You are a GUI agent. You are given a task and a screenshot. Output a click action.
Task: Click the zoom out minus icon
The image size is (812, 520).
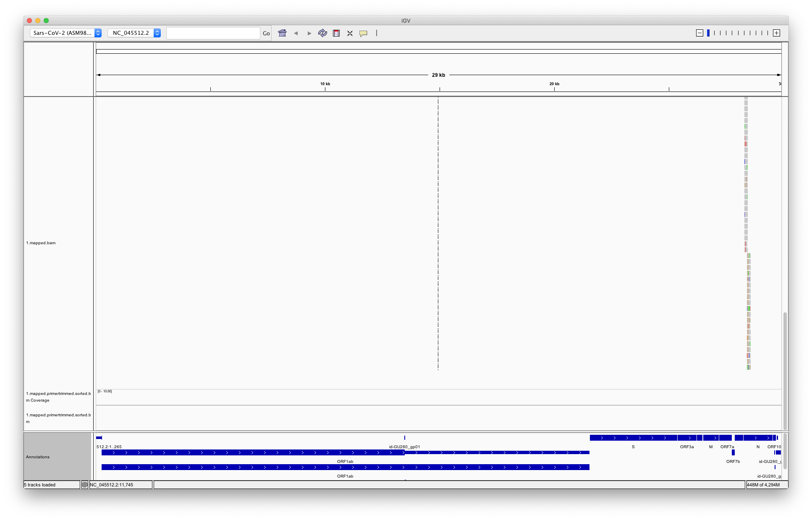[699, 33]
